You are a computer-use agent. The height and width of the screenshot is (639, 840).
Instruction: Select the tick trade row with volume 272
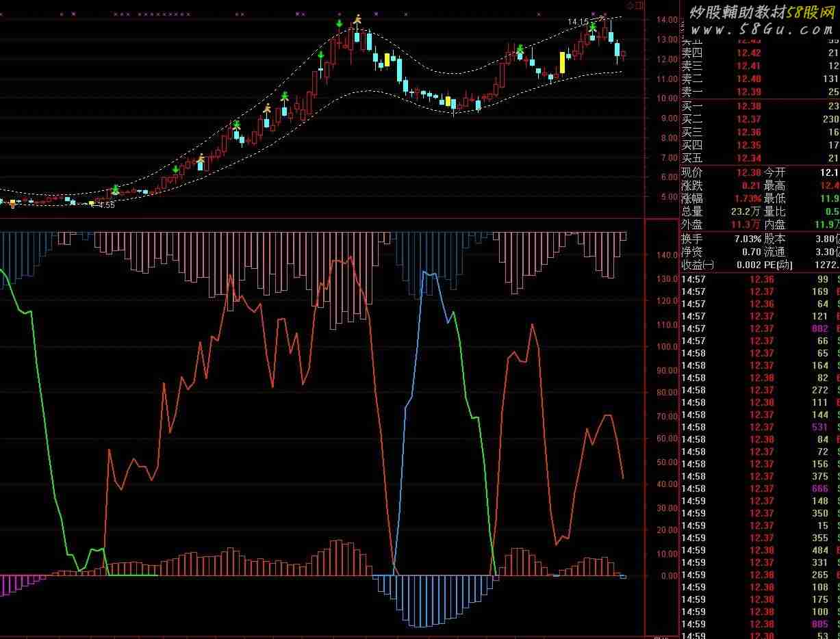760,390
